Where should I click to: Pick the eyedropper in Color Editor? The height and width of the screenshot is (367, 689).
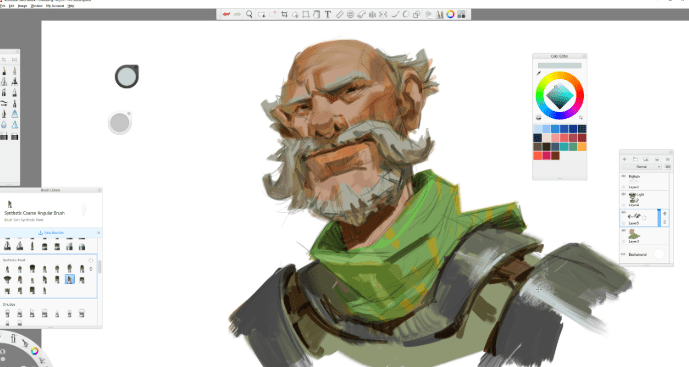(x=539, y=73)
